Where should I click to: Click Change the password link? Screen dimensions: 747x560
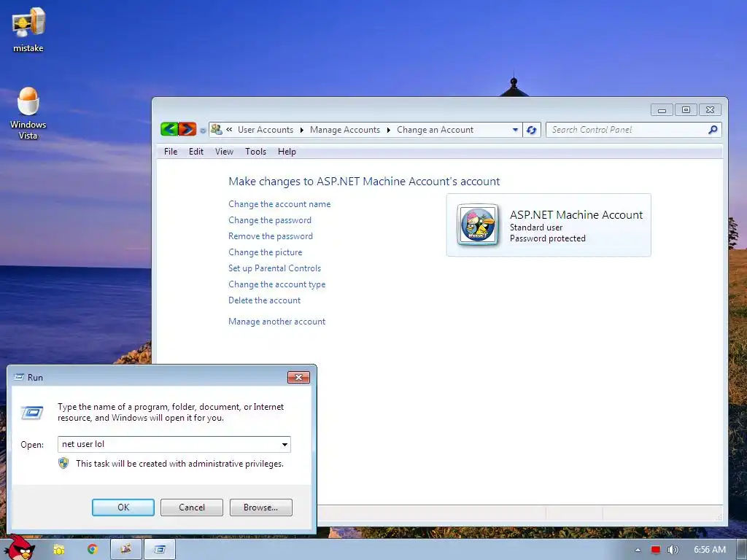tap(270, 220)
